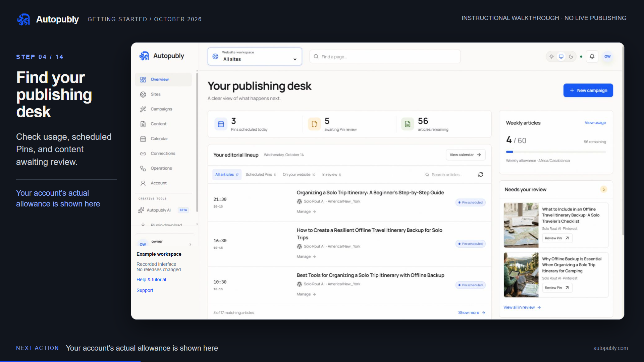Click Show more articles link
This screenshot has width=644, height=362.
pyautogui.click(x=472, y=312)
